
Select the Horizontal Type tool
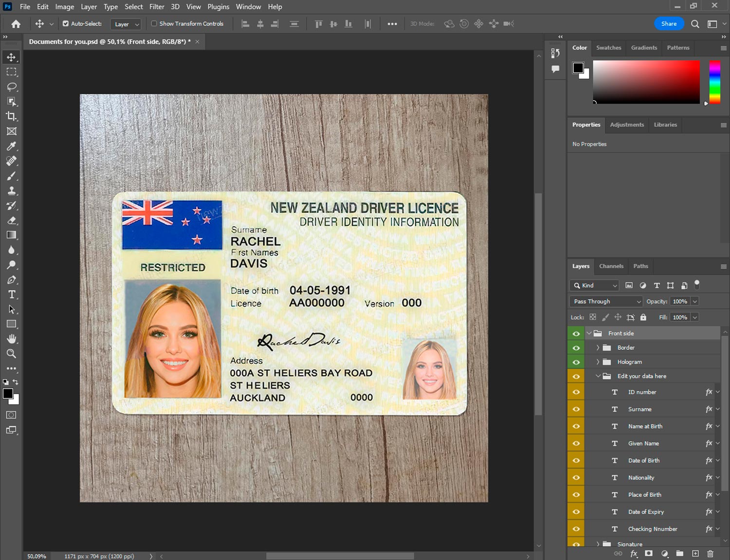point(12,294)
